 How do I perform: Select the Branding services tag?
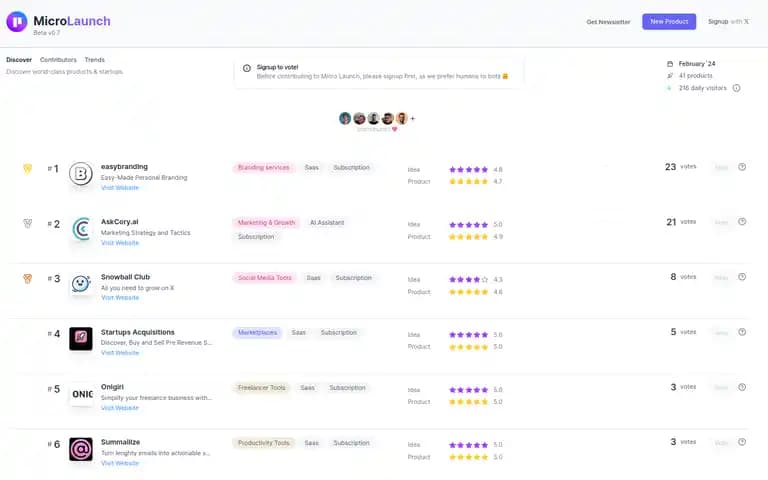point(264,168)
